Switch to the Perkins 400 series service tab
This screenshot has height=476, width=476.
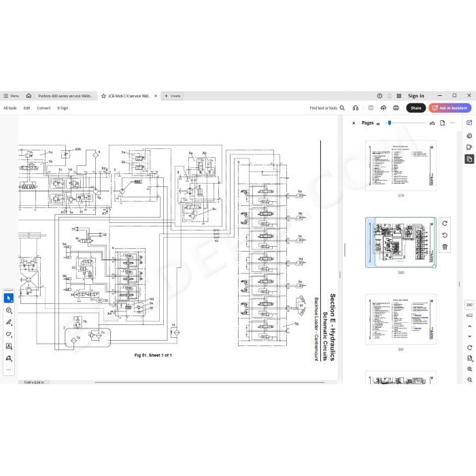point(65,96)
